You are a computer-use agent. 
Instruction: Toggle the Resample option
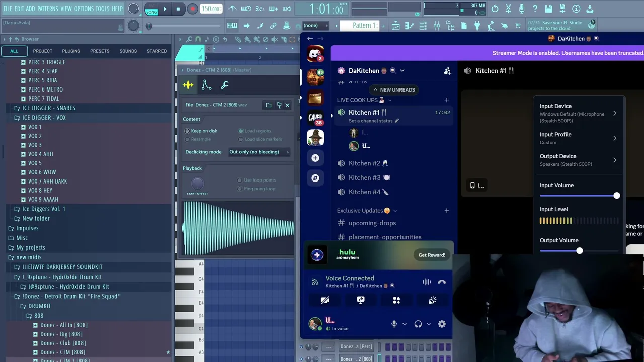(x=198, y=139)
